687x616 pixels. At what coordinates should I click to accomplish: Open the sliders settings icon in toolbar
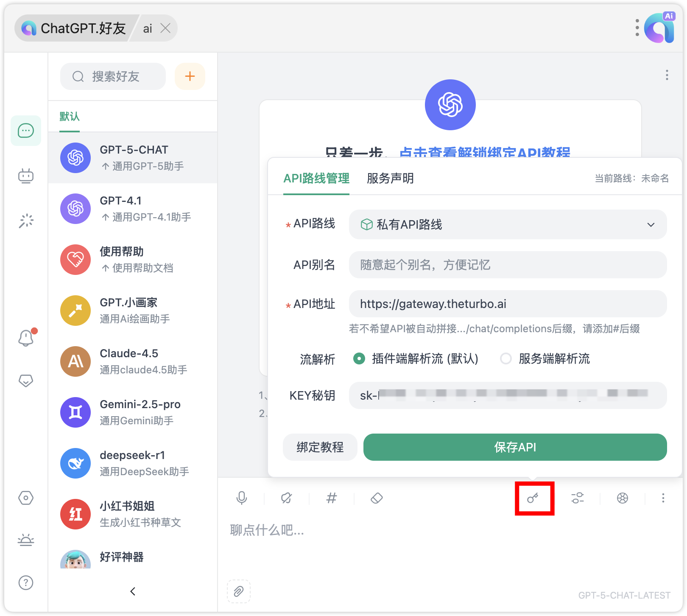coord(578,498)
